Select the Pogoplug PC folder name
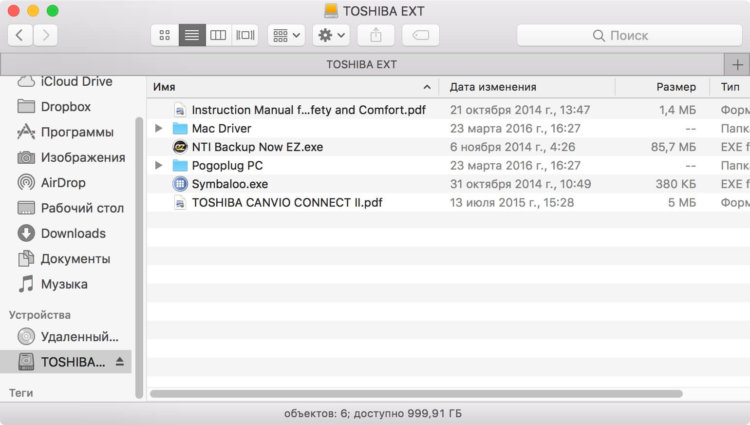Screen dimensions: 750x425 227,165
